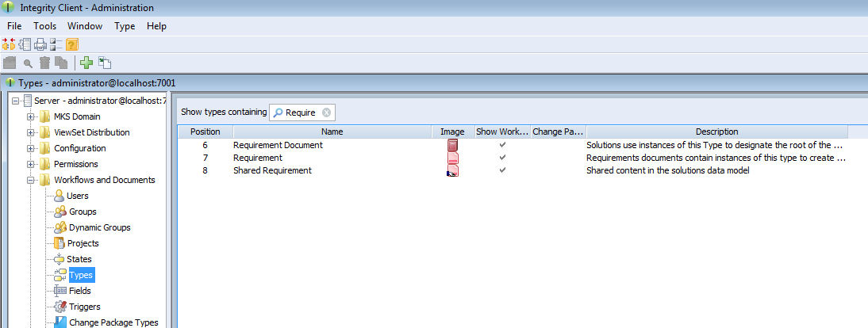Open help via the yellow question mark icon
868x328 pixels.
coord(71,44)
